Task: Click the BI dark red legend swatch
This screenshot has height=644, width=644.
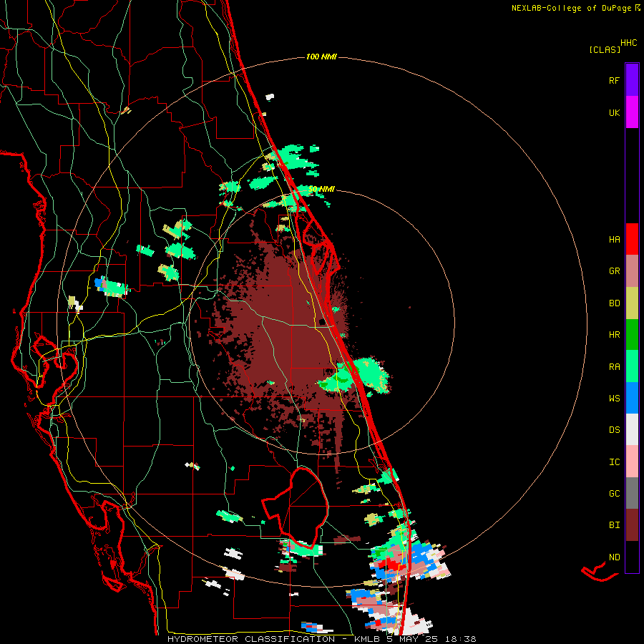Action: tap(632, 525)
